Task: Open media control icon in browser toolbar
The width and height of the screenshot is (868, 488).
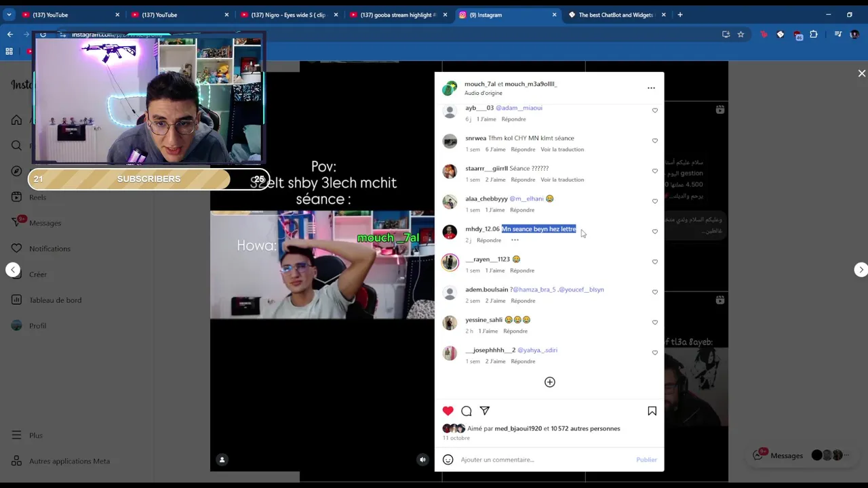Action: [x=838, y=34]
